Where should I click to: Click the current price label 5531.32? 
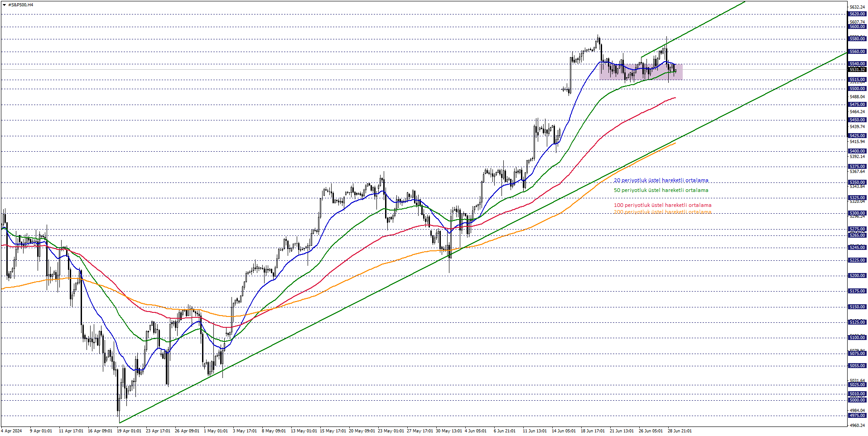[x=857, y=70]
